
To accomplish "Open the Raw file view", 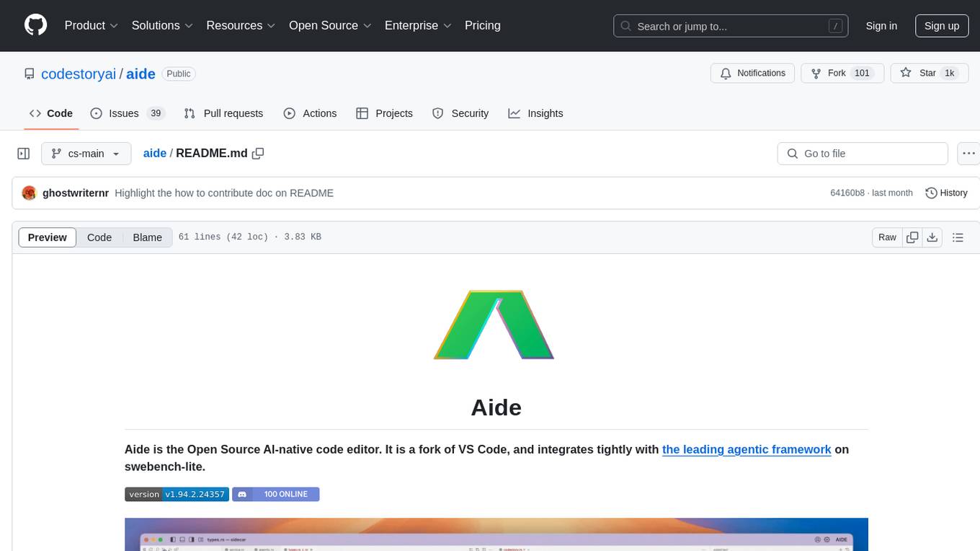I will pos(888,237).
